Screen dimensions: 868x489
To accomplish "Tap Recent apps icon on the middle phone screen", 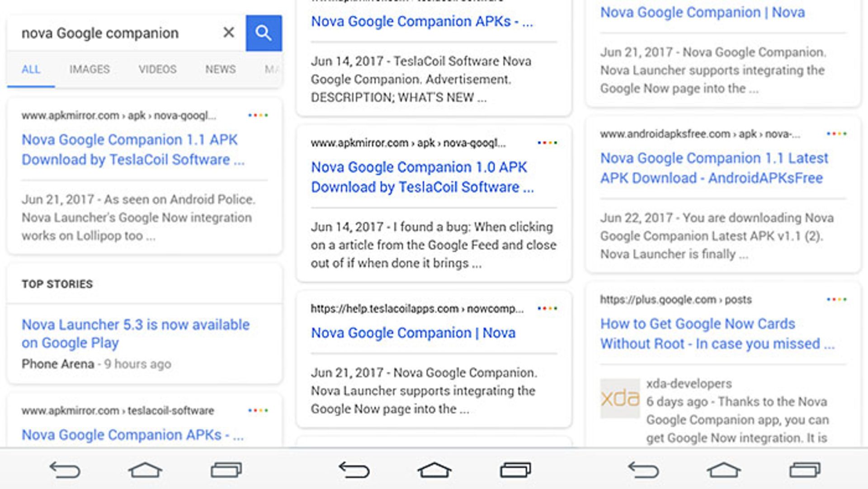I will point(515,470).
